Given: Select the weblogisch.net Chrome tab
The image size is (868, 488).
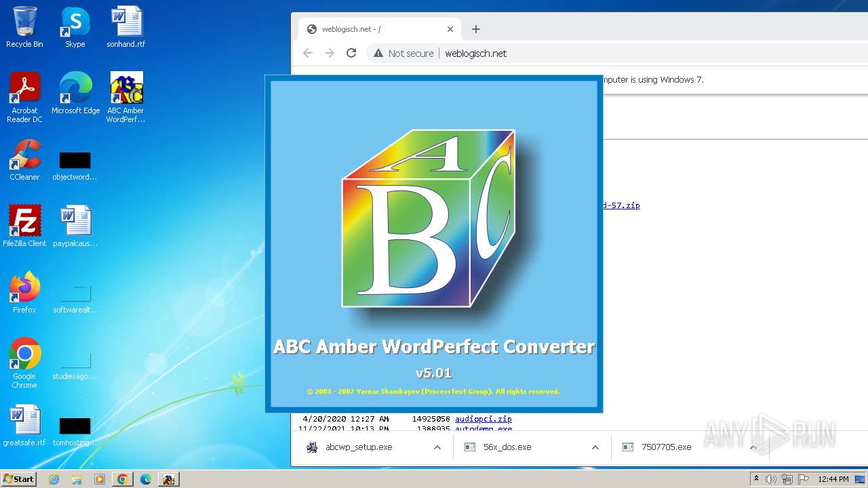Looking at the screenshot, I should click(380, 29).
